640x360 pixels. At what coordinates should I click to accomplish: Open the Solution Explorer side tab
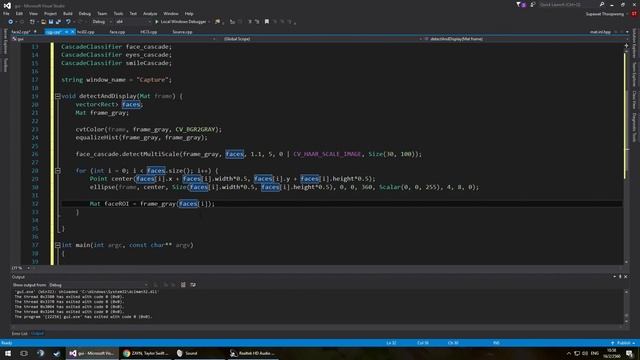(634, 43)
